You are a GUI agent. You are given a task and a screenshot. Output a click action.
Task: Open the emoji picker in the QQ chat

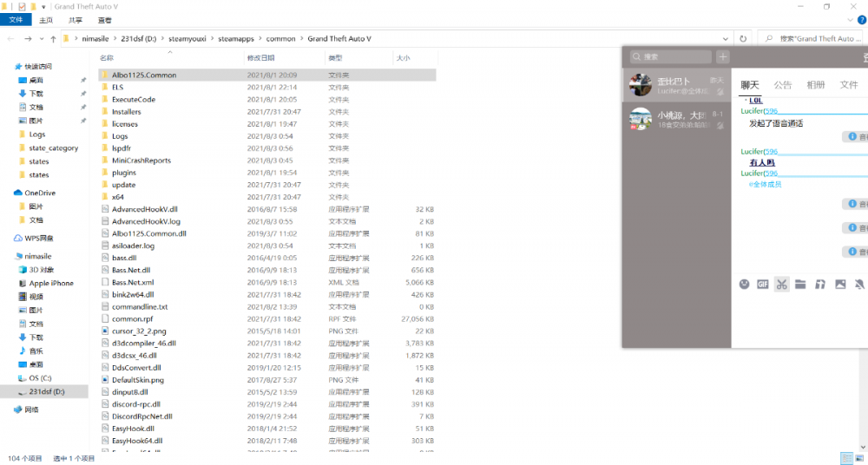click(x=744, y=284)
